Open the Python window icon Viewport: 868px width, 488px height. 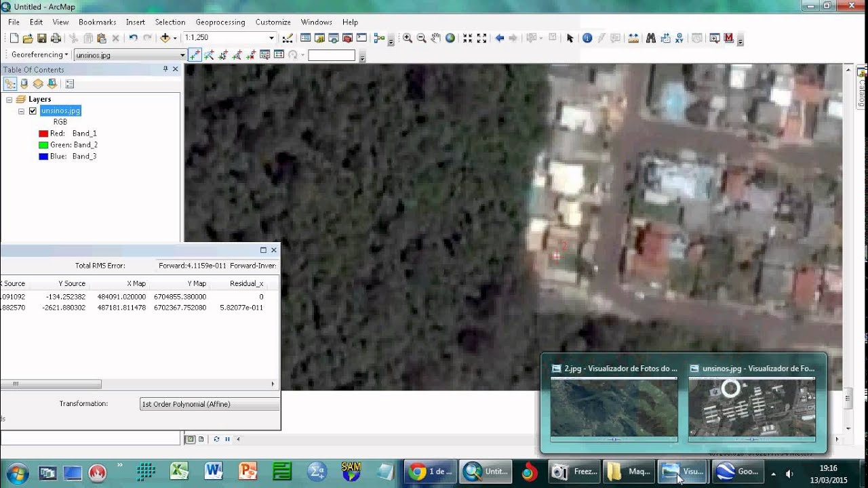[361, 39]
